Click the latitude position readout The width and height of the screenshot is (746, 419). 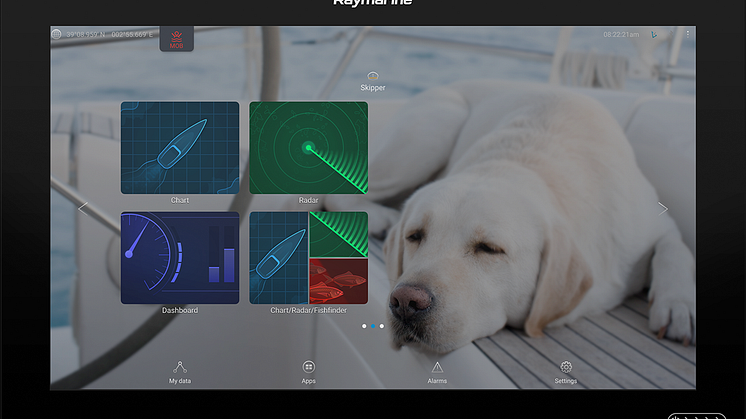(x=86, y=35)
